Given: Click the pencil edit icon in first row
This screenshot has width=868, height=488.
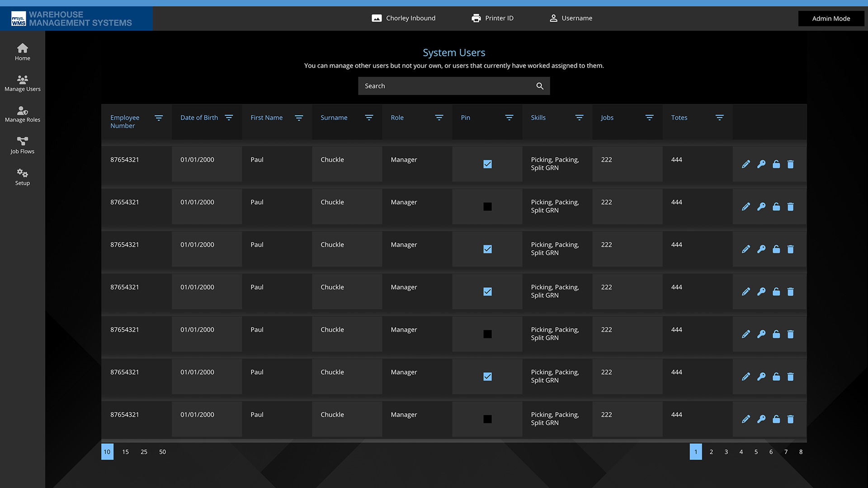Looking at the screenshot, I should point(746,164).
